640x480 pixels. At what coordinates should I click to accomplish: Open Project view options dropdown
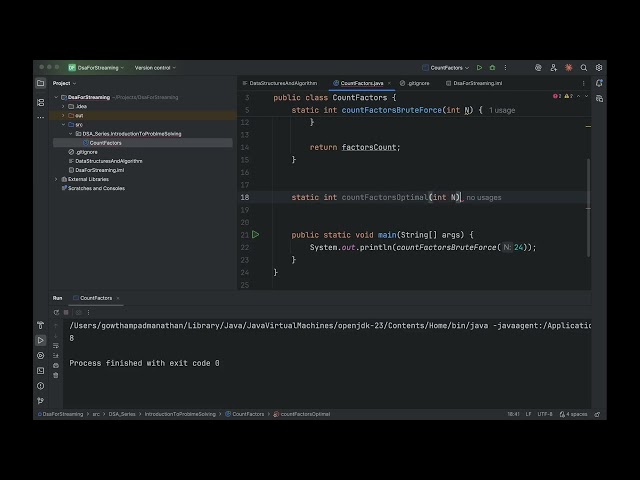pyautogui.click(x=64, y=83)
